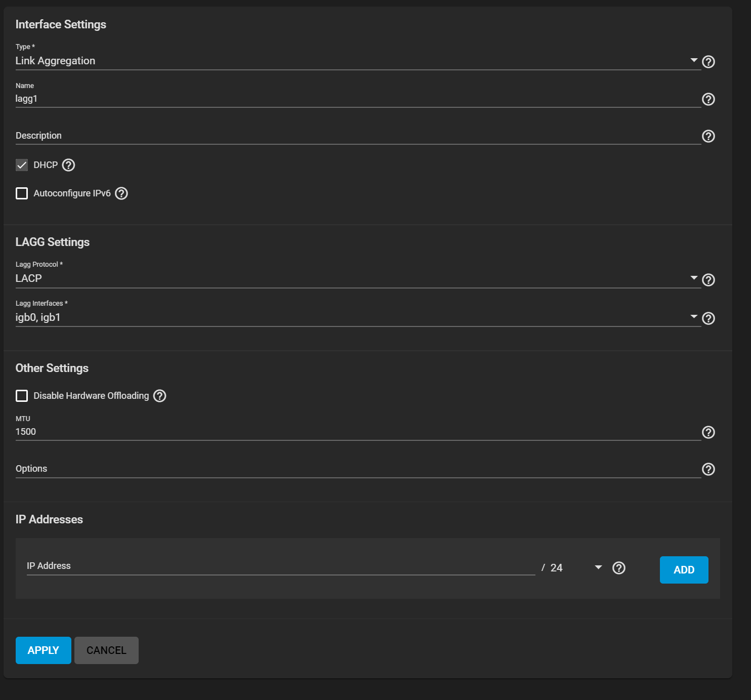Screen dimensions: 751x700
Task: Check Disable Hardware Offloading box
Action: click(22, 396)
